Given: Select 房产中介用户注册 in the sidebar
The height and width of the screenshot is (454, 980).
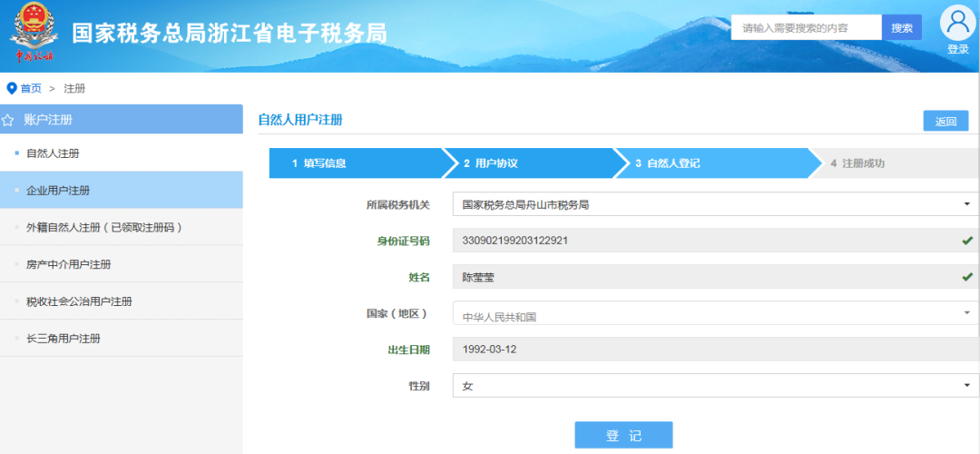Looking at the screenshot, I should (122, 264).
